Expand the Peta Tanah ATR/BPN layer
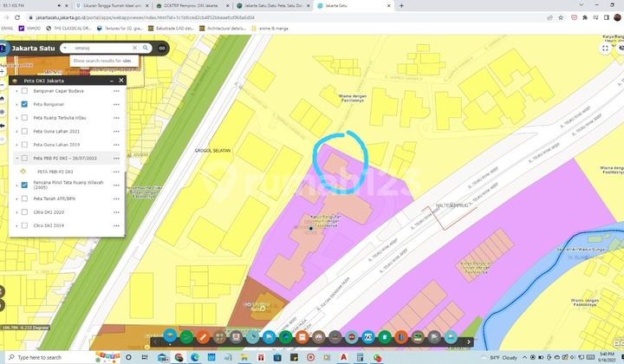 [x=16, y=198]
